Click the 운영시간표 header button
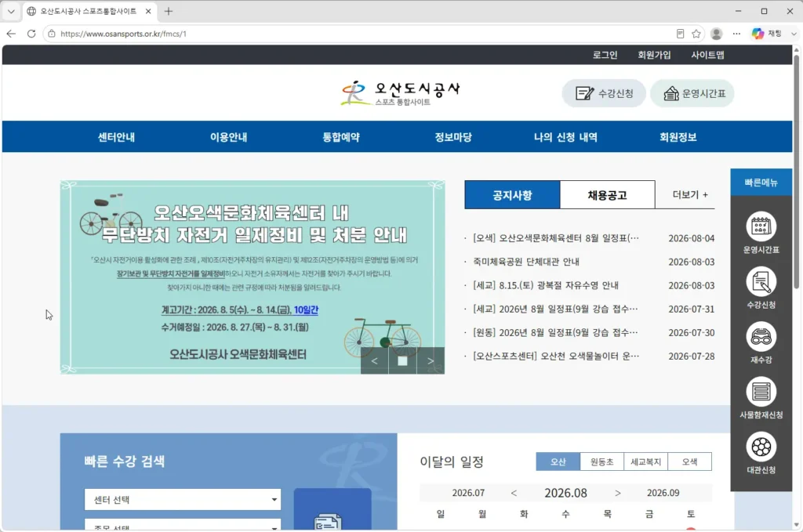 [x=692, y=93]
